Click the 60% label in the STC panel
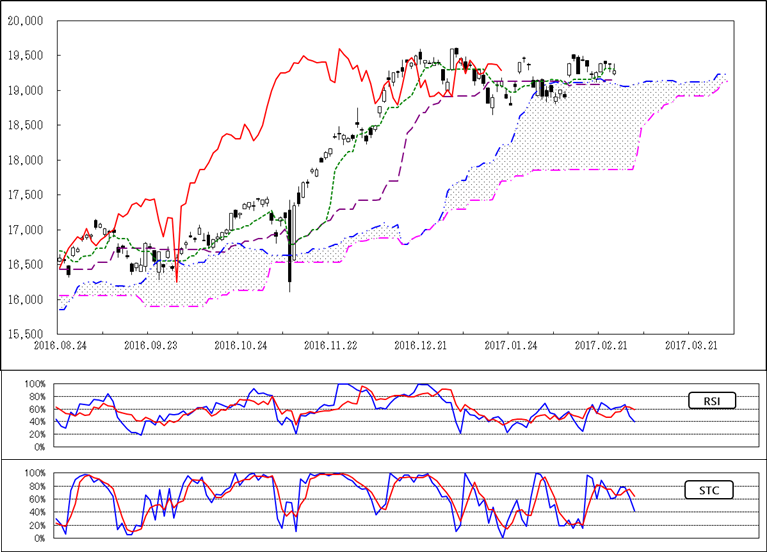The width and height of the screenshot is (767, 552). point(35,498)
